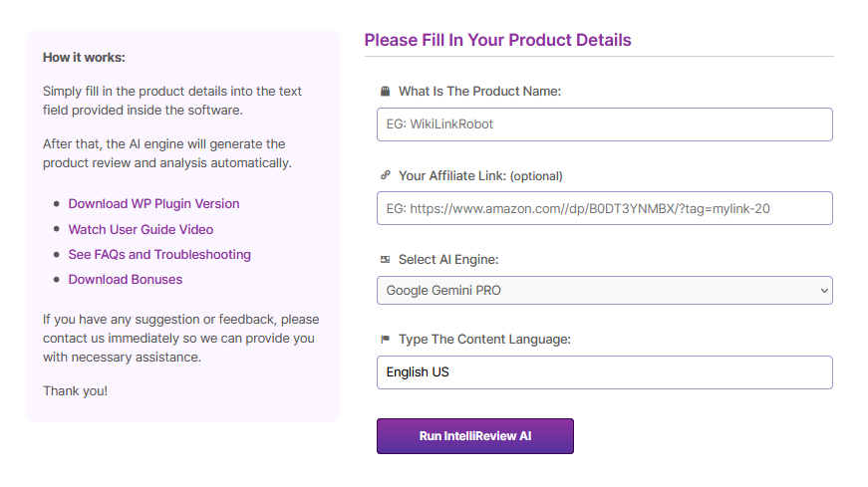Click the "Select AI Engine" label text
The image size is (868, 487).
coord(448,260)
